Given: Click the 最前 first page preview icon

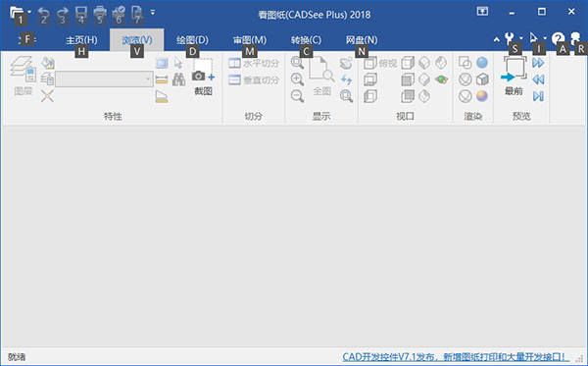Looking at the screenshot, I should tap(514, 71).
